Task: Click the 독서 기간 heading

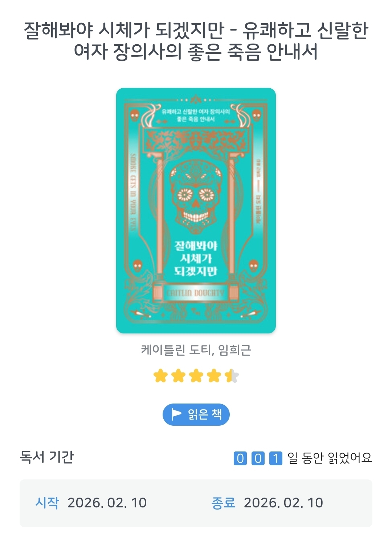Action: pos(47,457)
